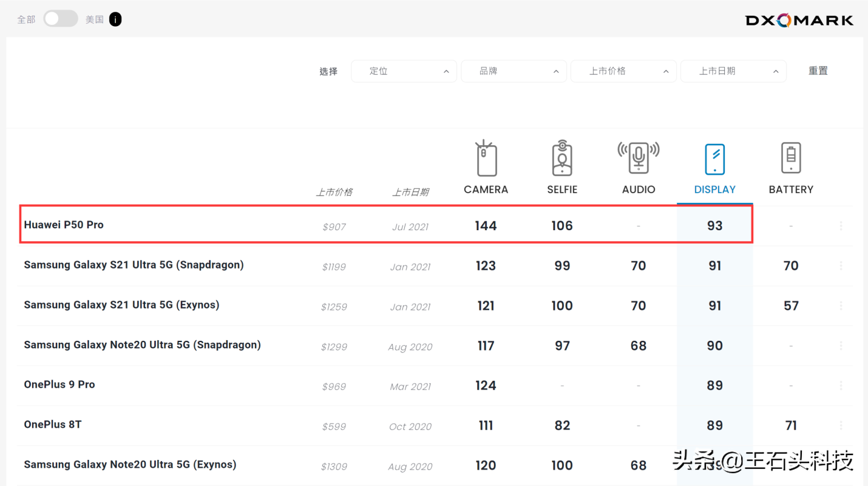Click Note20 Ultra Exynos camera score 120
This screenshot has width=868, height=486.
[x=486, y=466]
